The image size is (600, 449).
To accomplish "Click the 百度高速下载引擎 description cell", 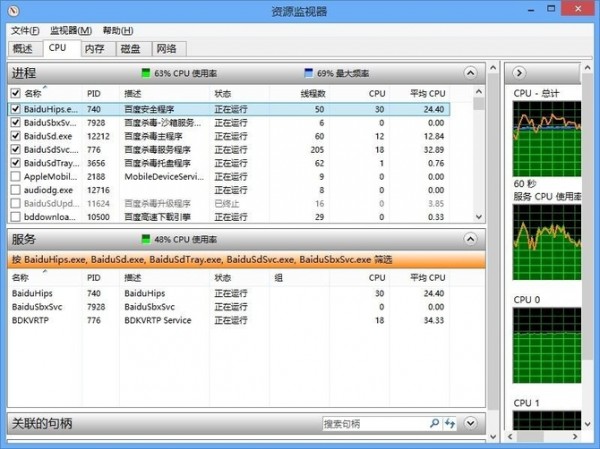I will click(x=158, y=217).
